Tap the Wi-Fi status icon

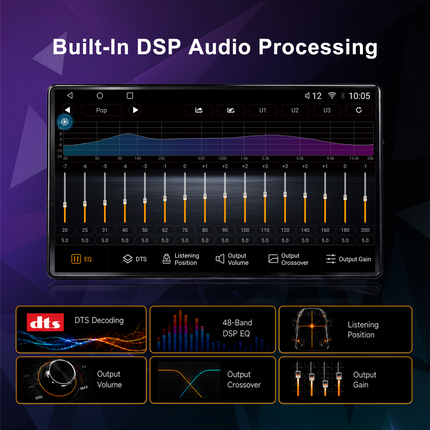[x=332, y=96]
